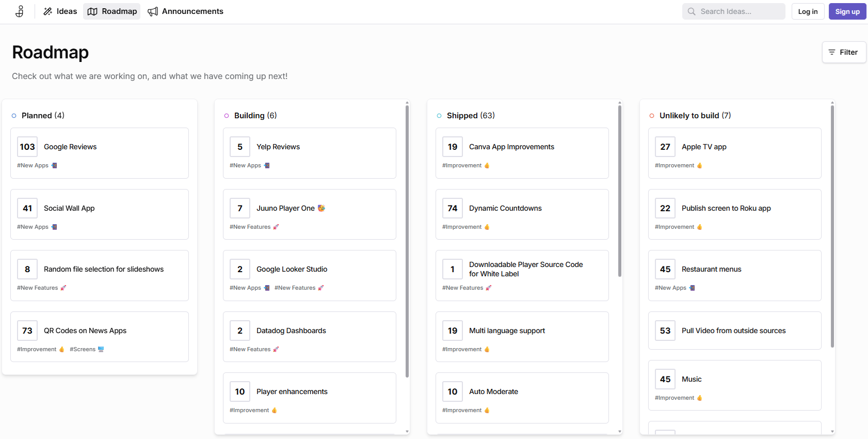
Task: Click #New Features tag on Datadog Dashboards
Action: click(254, 349)
